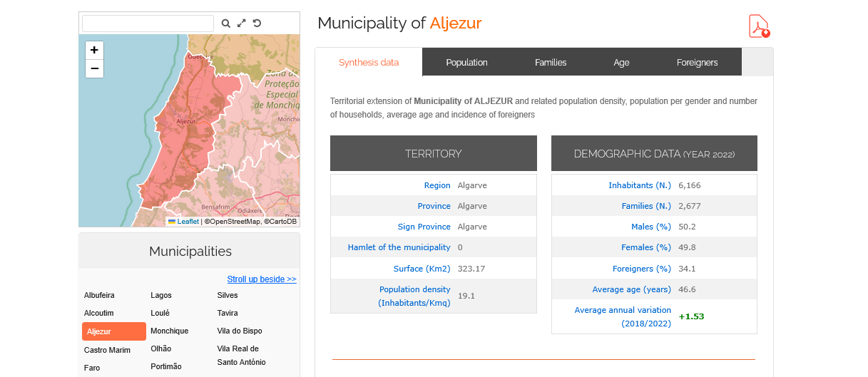Click the Province label
The image size is (868, 377).
click(x=434, y=206)
